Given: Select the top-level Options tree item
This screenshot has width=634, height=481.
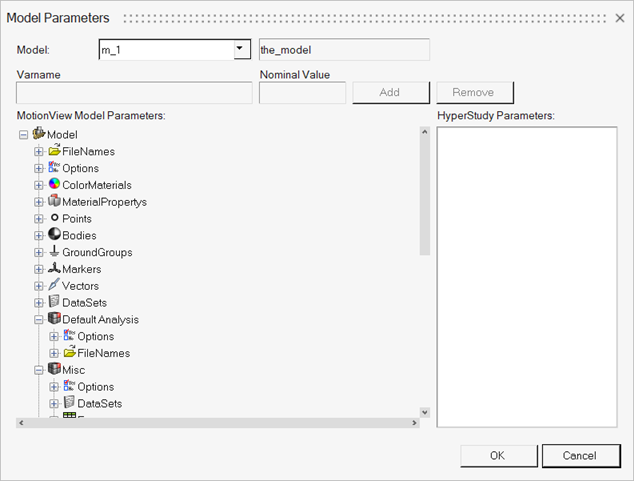Looking at the screenshot, I should click(x=80, y=168).
